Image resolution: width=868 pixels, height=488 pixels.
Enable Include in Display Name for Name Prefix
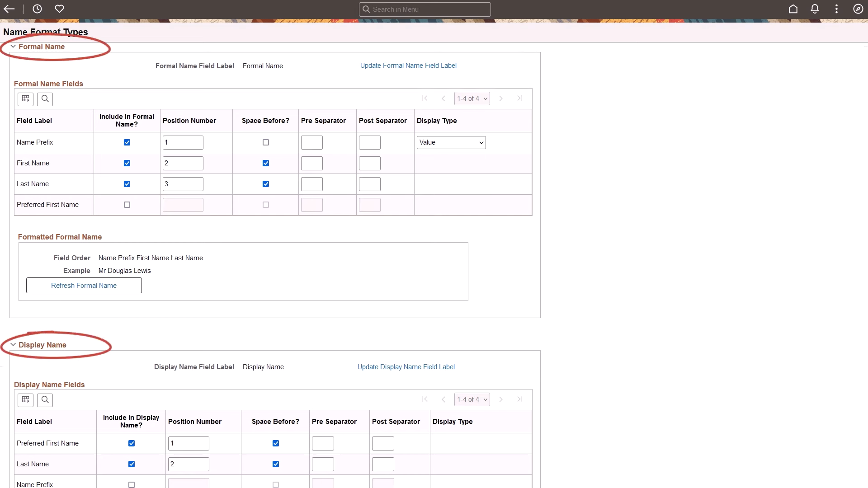(131, 484)
